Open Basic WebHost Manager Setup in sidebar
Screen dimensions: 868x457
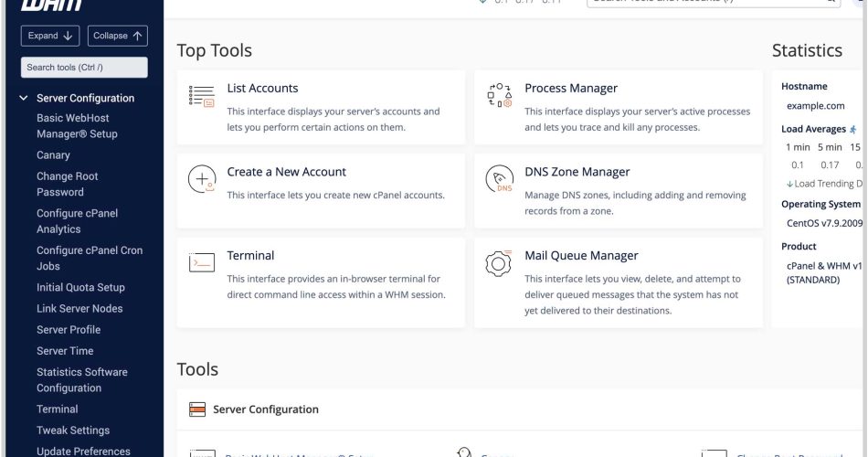pyautogui.click(x=77, y=126)
